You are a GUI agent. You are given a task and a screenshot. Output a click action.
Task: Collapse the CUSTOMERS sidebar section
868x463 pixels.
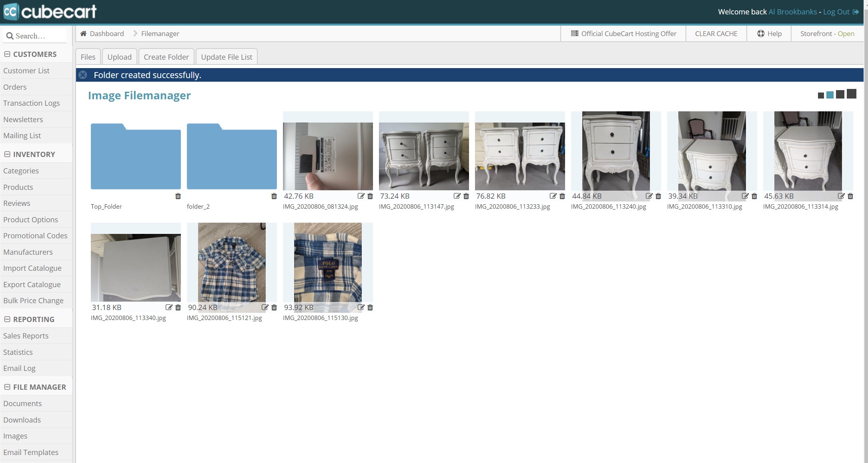[6, 54]
